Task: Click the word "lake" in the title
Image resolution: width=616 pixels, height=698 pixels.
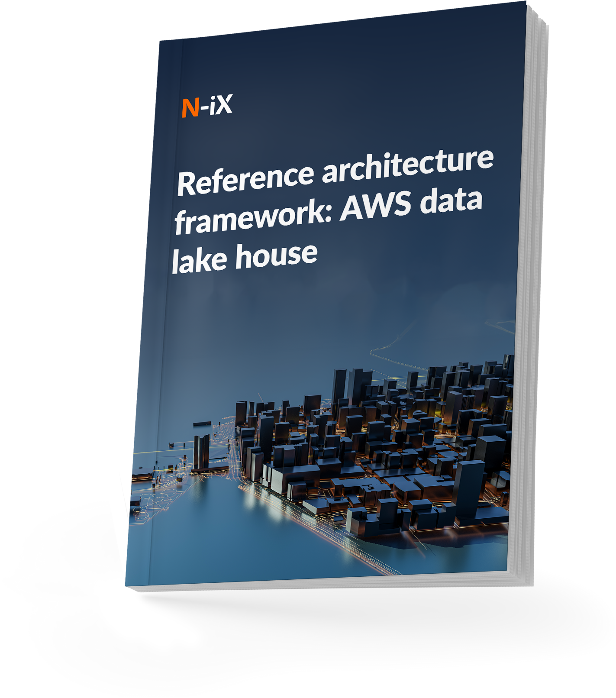Action: tap(199, 260)
